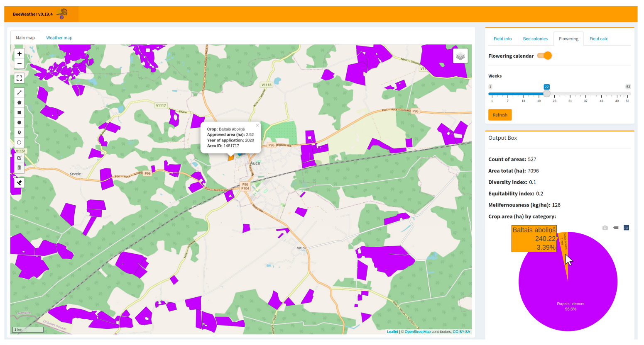
Task: Select the draw polyline tool
Action: point(19,92)
